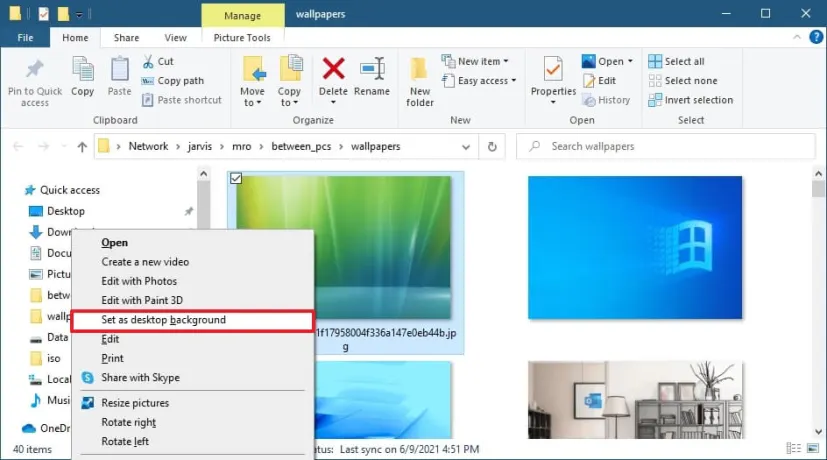Switch to details view icon in status bar
This screenshot has width=827, height=460.
[x=793, y=448]
